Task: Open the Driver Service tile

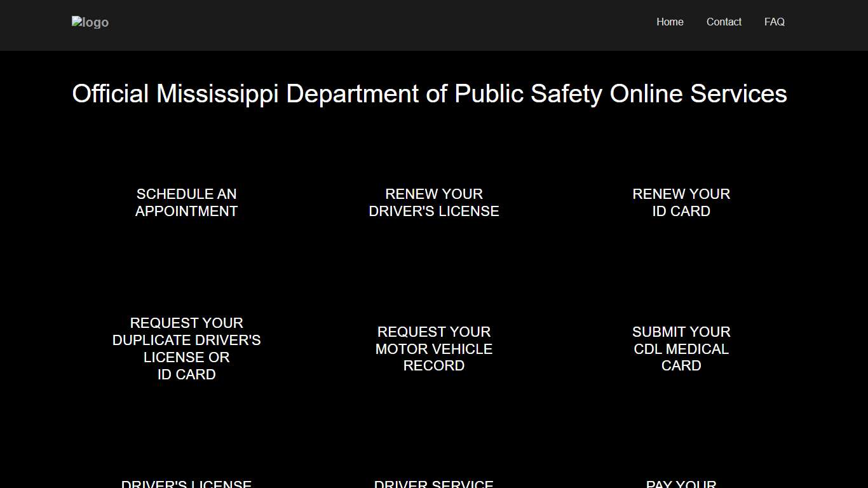Action: pyautogui.click(x=434, y=483)
